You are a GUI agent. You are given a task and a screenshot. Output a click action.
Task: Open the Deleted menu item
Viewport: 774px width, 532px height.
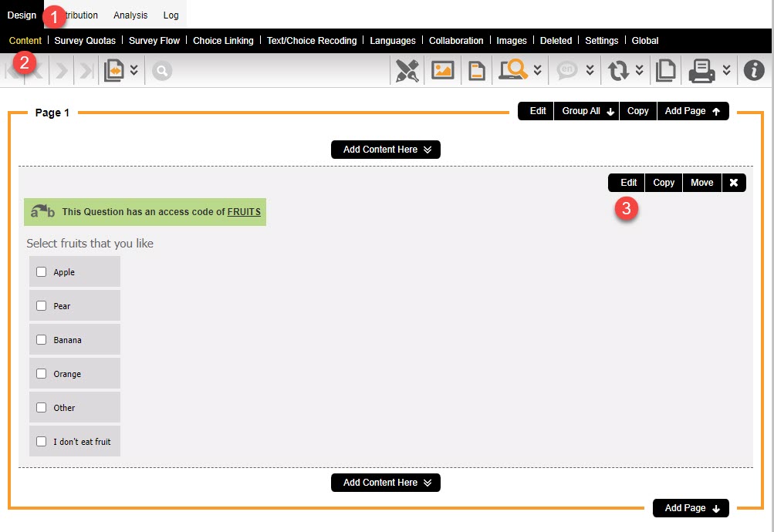pos(556,40)
